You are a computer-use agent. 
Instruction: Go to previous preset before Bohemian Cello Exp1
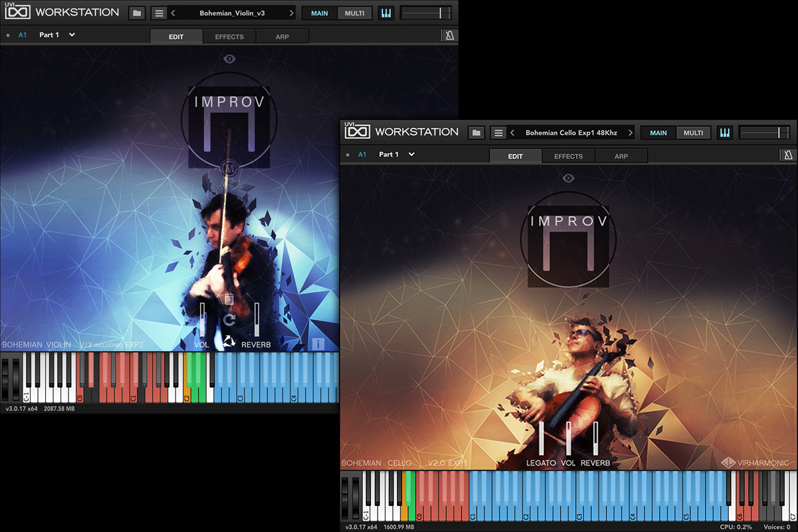pos(513,132)
